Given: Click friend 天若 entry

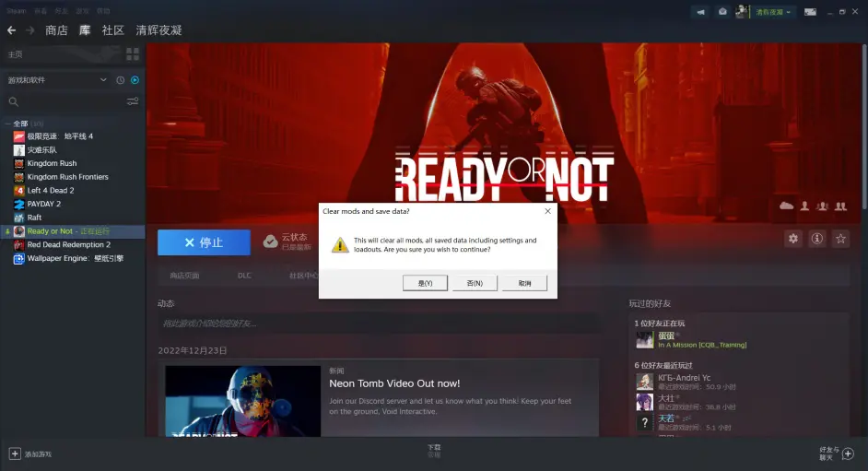Looking at the screenshot, I should click(x=685, y=423).
